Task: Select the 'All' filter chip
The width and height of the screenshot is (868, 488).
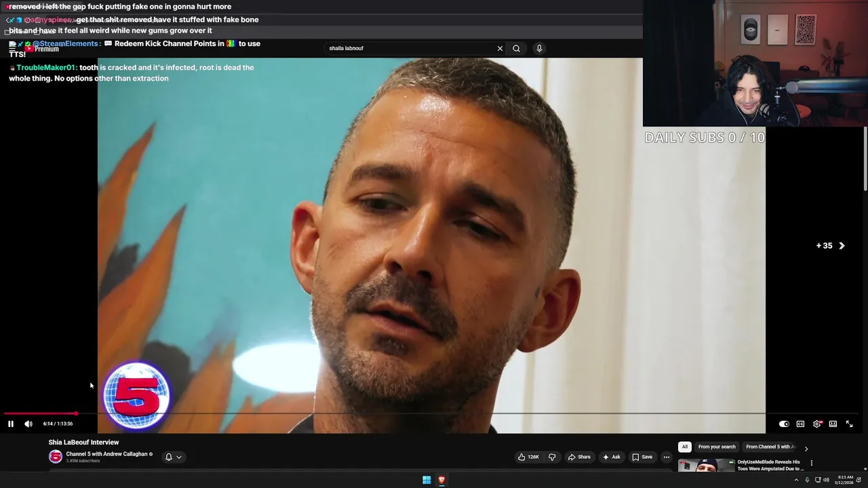Action: [685, 447]
